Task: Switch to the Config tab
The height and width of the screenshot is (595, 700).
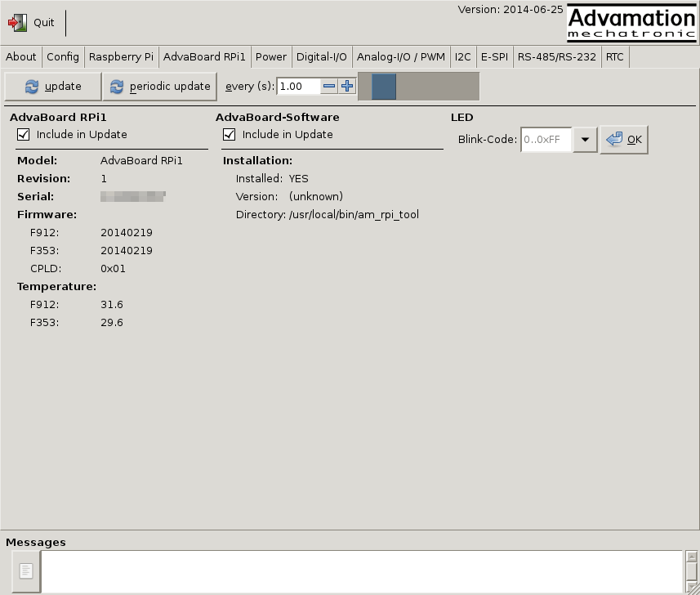Action: tap(63, 57)
